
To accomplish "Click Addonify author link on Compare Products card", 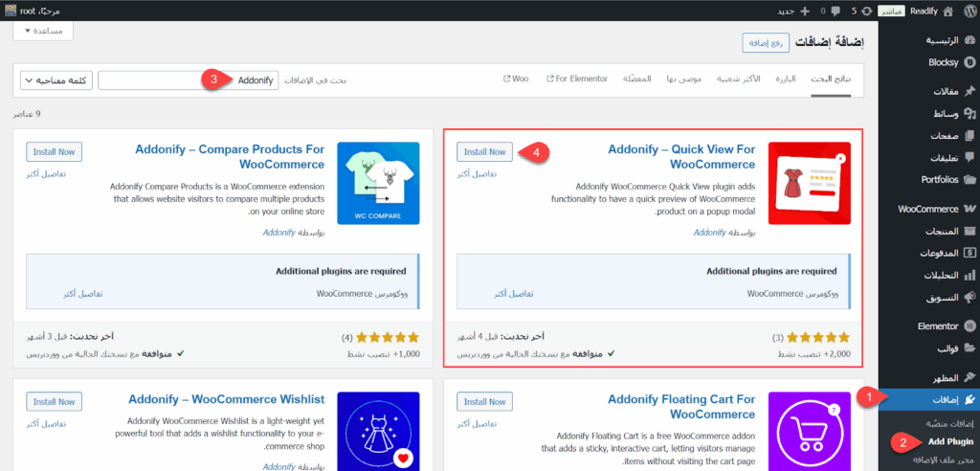I will coord(278,232).
